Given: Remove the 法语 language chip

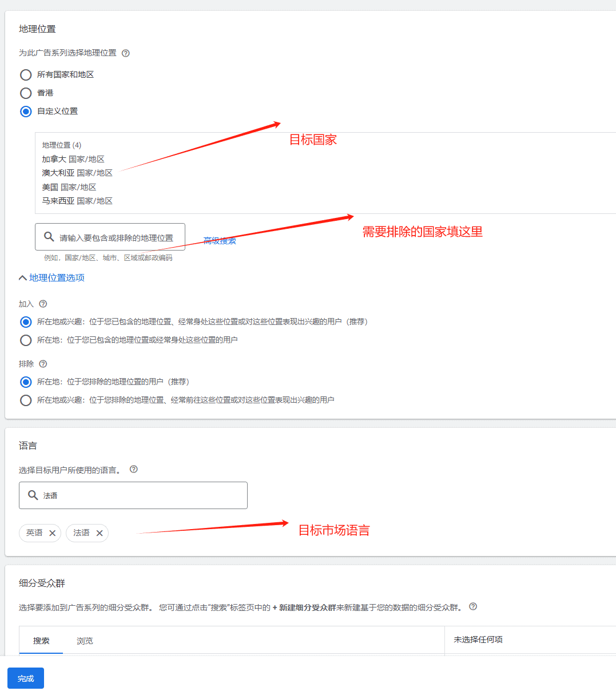Looking at the screenshot, I should (99, 533).
